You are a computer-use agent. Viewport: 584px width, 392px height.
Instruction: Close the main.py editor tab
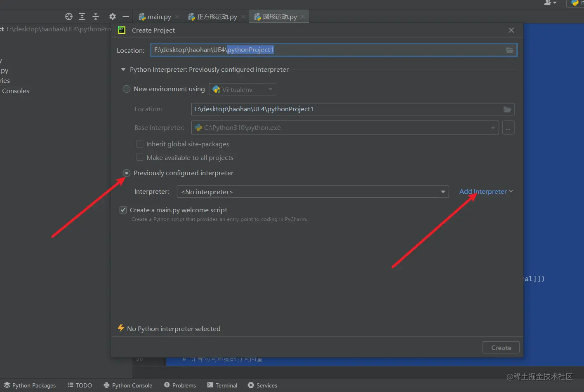(177, 16)
